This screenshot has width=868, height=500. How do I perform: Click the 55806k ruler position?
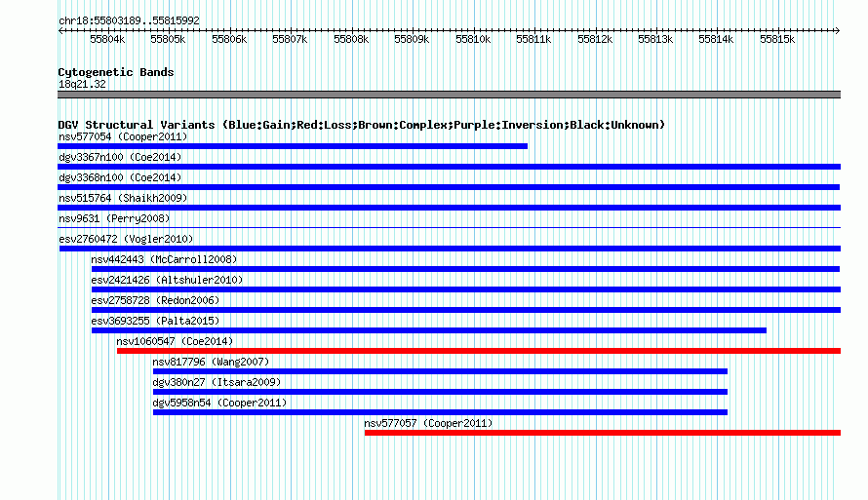pos(229,39)
